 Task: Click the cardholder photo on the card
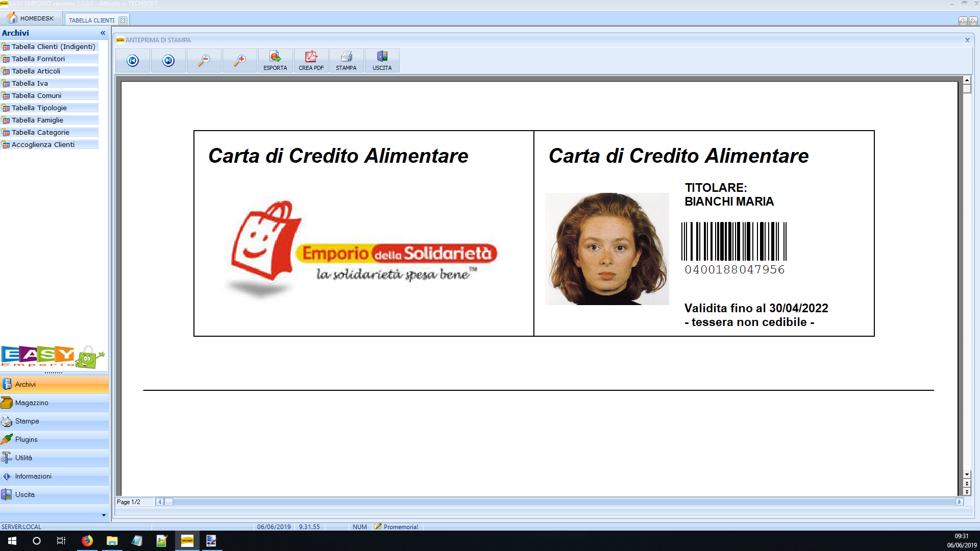pyautogui.click(x=607, y=249)
